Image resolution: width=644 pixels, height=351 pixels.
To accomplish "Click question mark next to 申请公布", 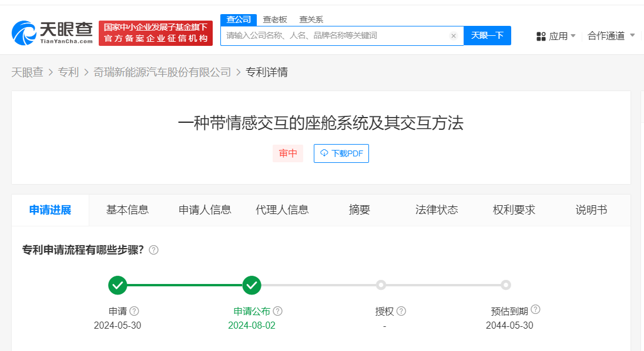I will [x=278, y=311].
